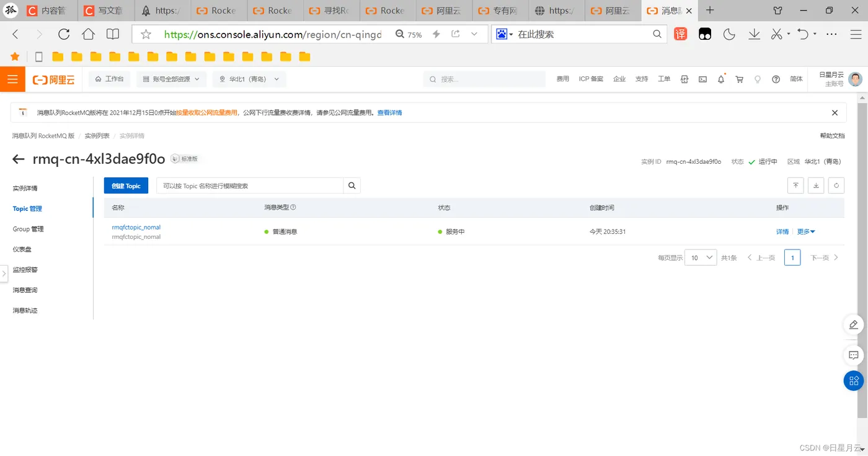Click 实例列表 in the breadcrumb

pos(97,136)
